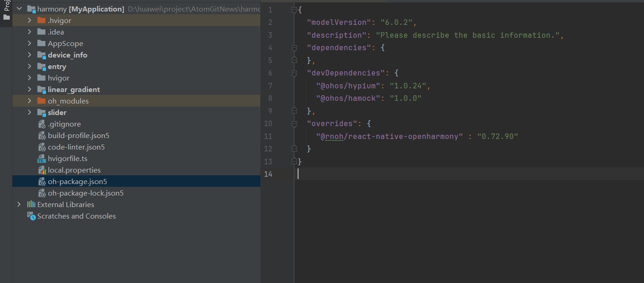The image size is (644, 283).
Task: Click the "@ohos/hypium" dependency name
Action: (x=348, y=86)
